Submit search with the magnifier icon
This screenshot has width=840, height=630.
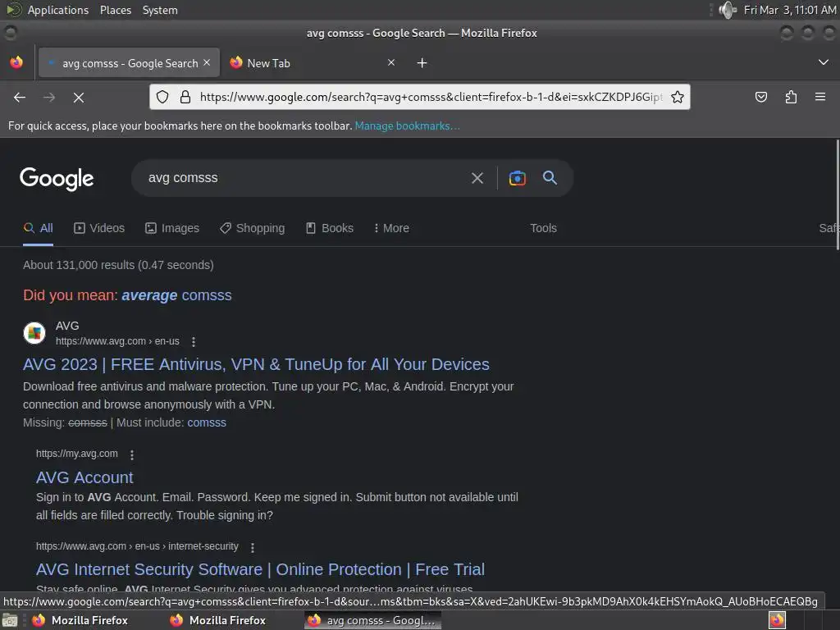[550, 177]
